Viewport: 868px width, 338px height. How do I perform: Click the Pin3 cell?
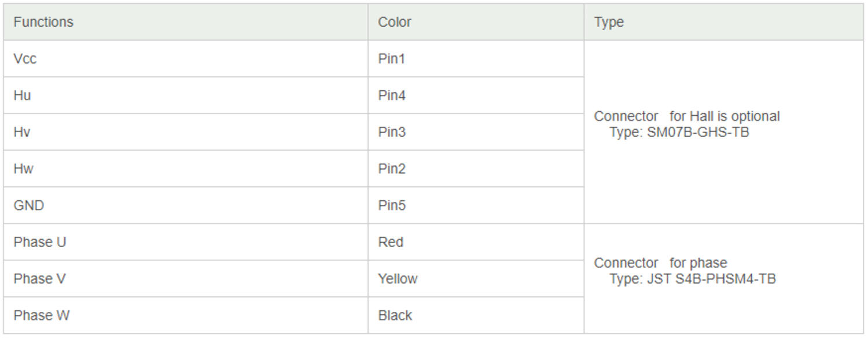click(476, 132)
